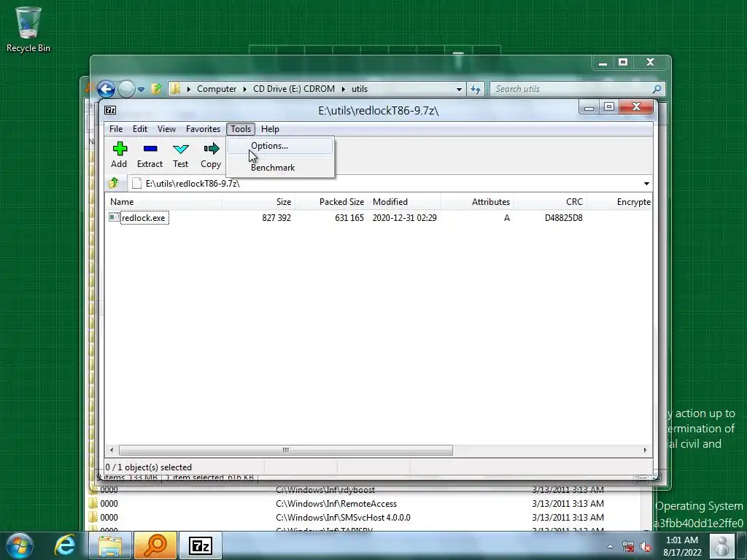Open the Windows Start orb

(x=20, y=545)
